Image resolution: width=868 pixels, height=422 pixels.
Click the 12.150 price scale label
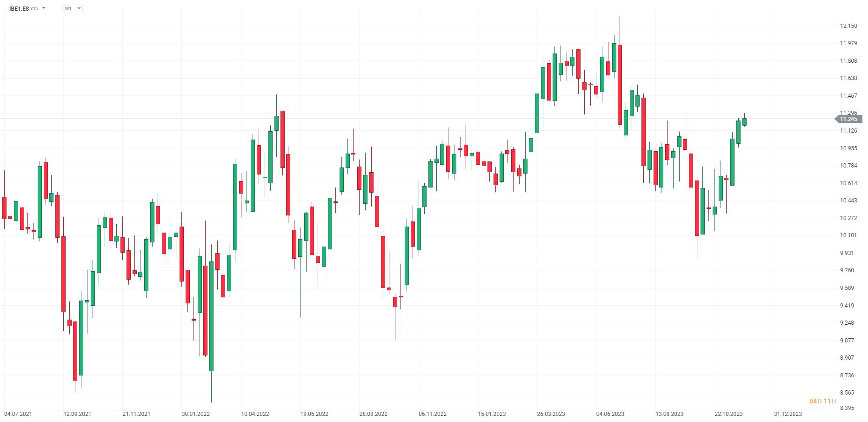pos(848,26)
